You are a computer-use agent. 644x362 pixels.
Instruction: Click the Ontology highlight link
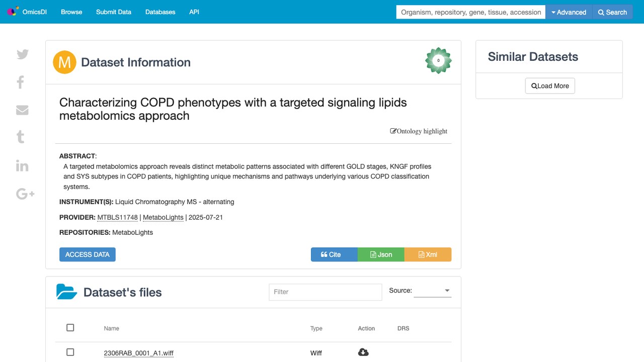point(419,131)
